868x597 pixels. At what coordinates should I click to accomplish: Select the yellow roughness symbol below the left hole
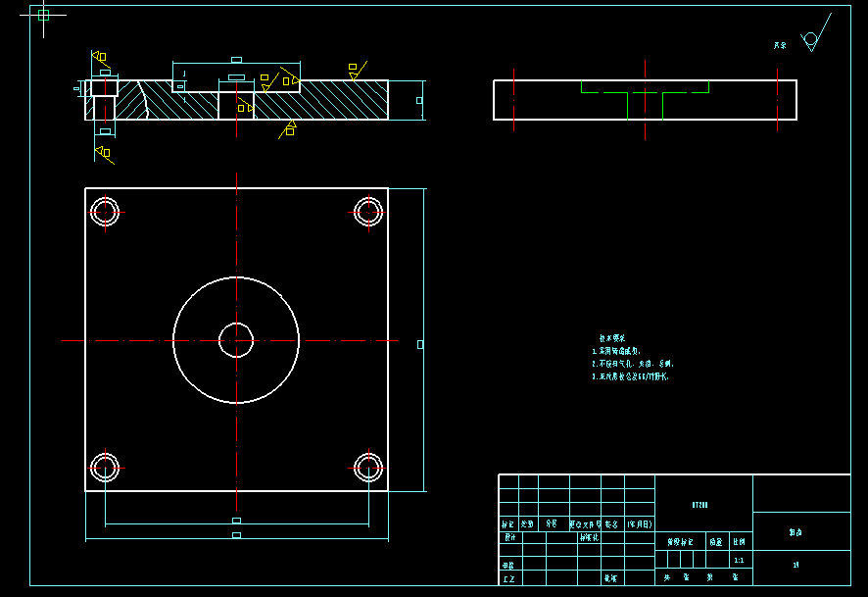pyautogui.click(x=105, y=154)
